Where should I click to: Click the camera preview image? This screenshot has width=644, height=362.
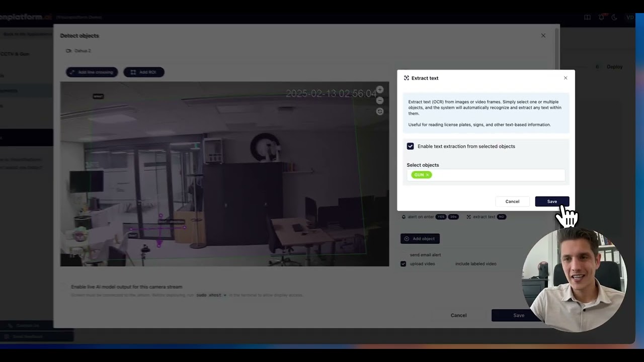tap(224, 174)
